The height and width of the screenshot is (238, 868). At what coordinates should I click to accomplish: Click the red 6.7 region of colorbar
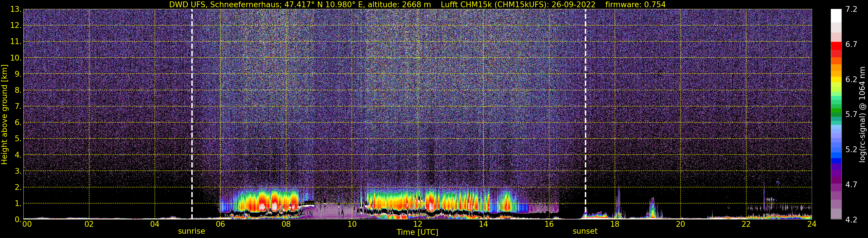point(836,46)
